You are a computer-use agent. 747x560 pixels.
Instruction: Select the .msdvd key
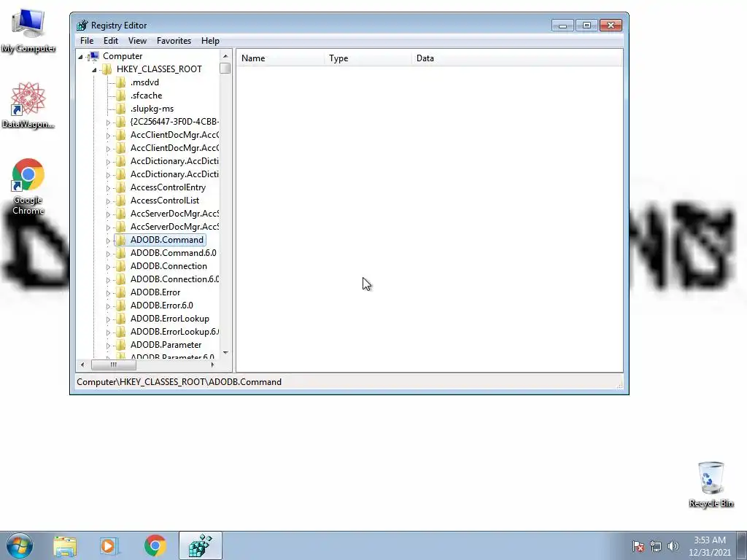pyautogui.click(x=145, y=82)
